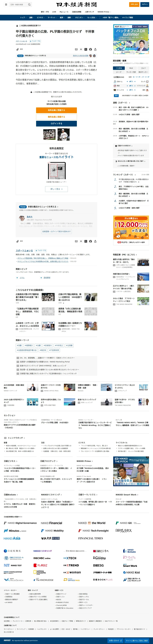Click the search magnifier icon
This screenshot has width=153, height=644.
click(x=29, y=5)
